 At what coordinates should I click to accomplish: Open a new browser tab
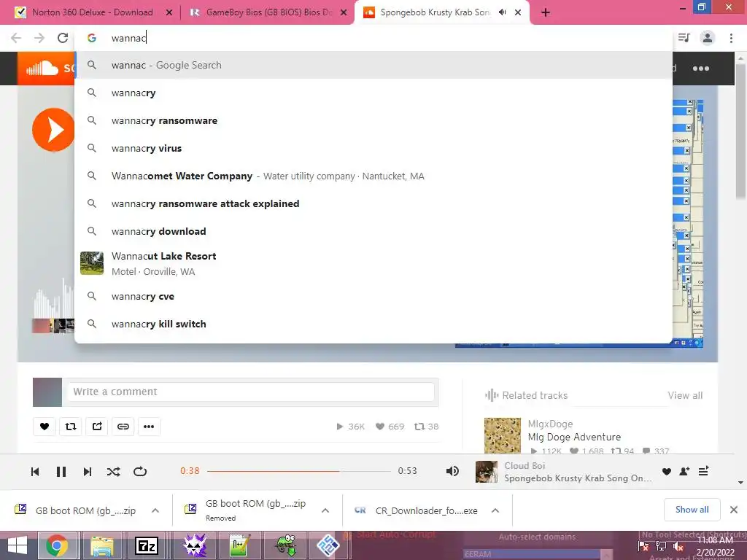coord(546,13)
